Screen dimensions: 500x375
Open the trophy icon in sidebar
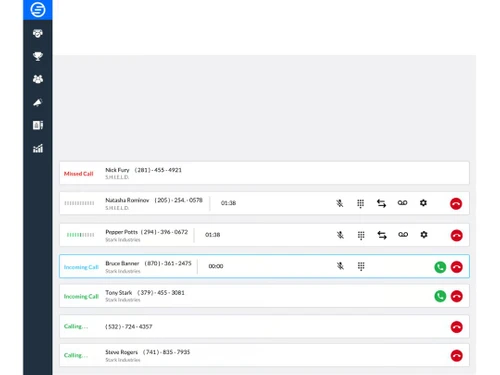[x=38, y=56]
